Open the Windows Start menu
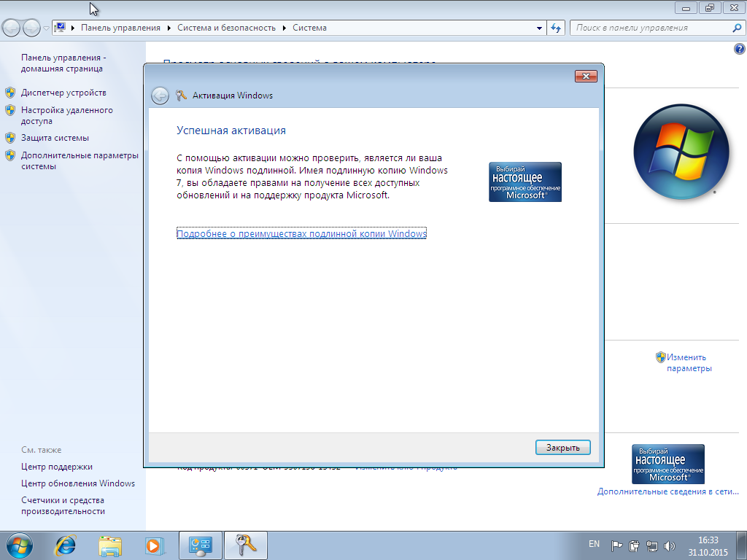Screen dimensions: 747x560 [20, 545]
